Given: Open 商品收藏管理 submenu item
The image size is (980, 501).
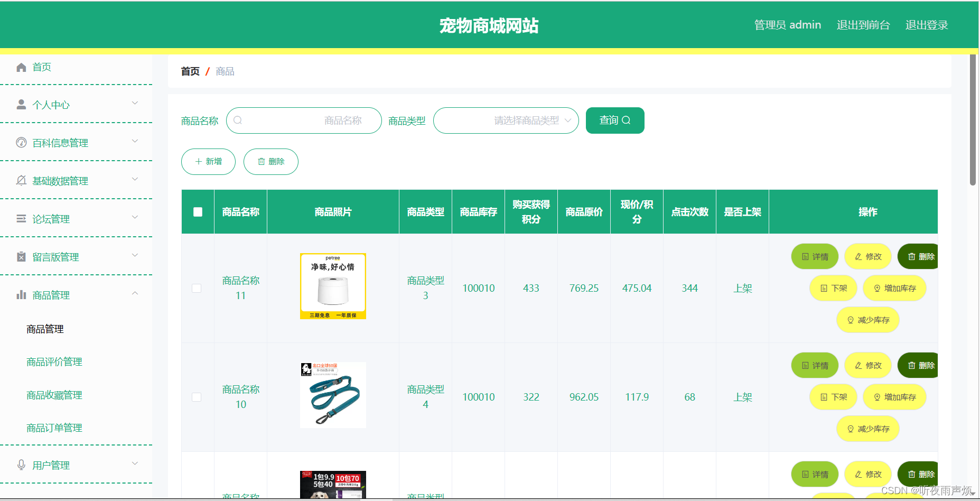Looking at the screenshot, I should (x=54, y=395).
